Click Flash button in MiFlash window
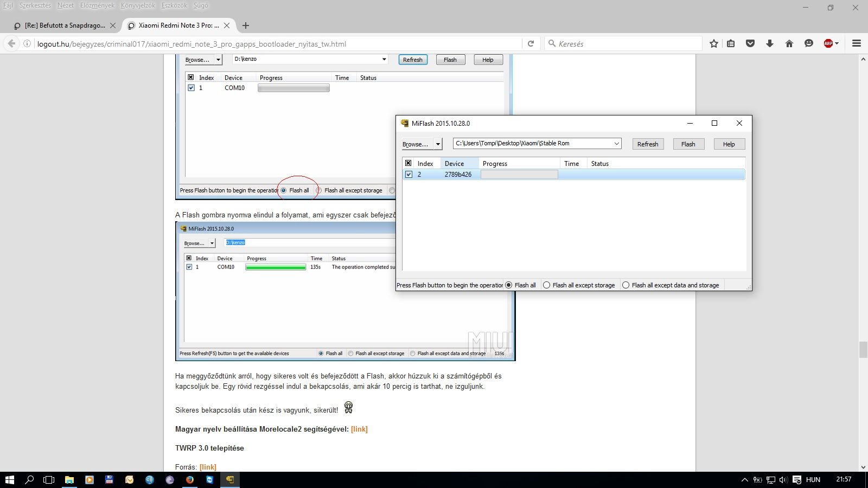This screenshot has height=488, width=868. point(688,144)
